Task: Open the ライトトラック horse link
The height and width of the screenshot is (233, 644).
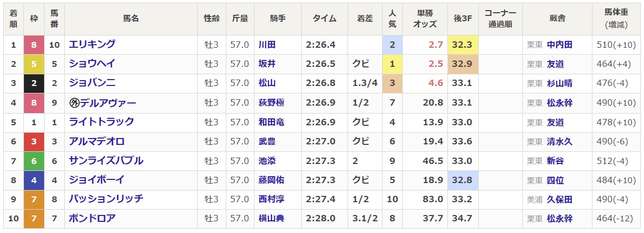Action: 101,122
